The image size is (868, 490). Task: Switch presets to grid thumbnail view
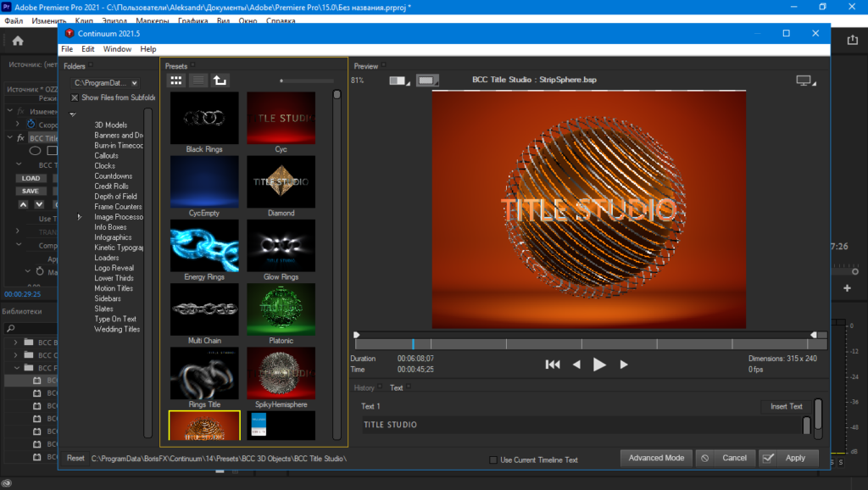tap(176, 81)
